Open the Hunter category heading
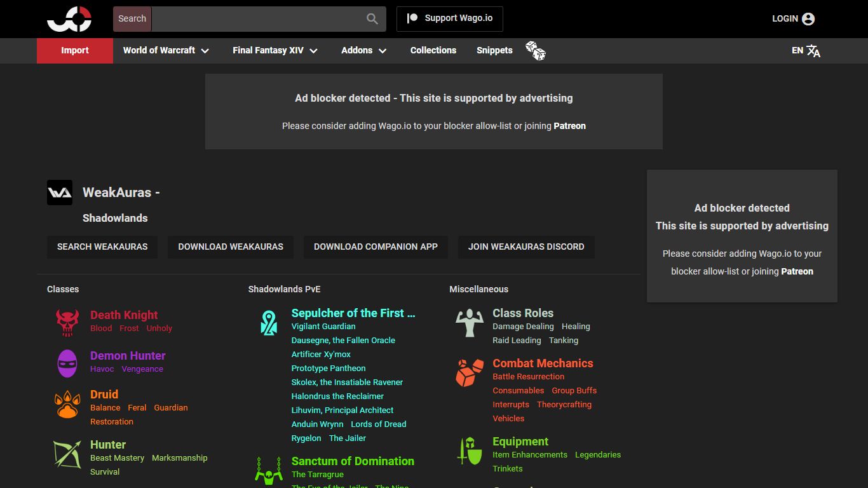The height and width of the screenshot is (488, 868). (108, 445)
